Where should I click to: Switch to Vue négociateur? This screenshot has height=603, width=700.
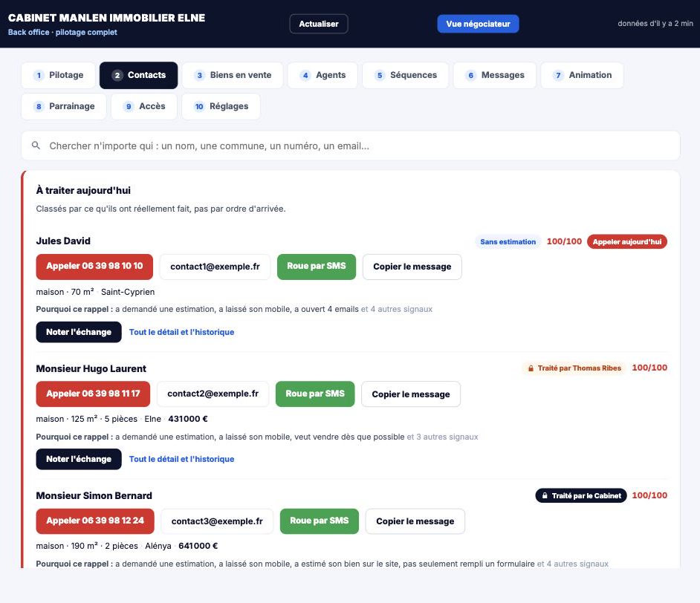(x=478, y=24)
